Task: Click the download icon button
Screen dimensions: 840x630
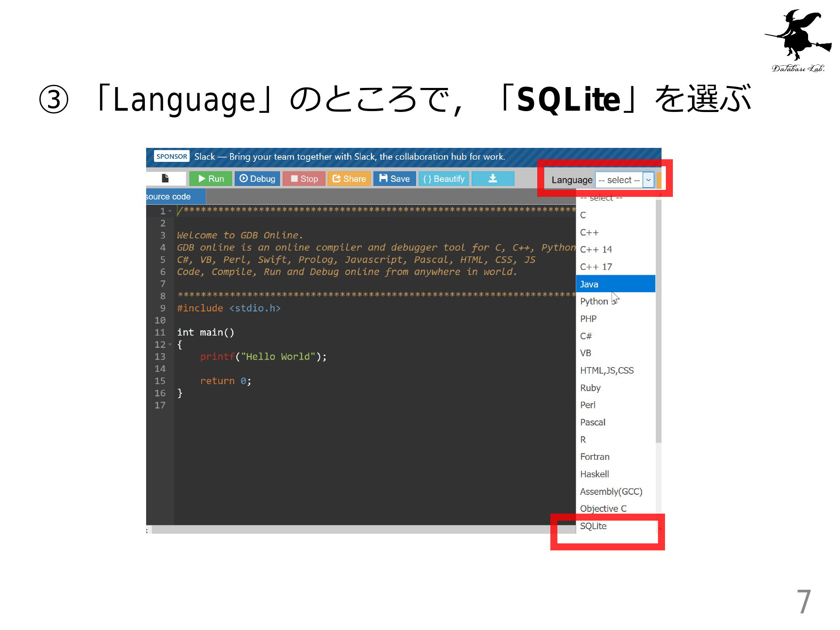Action: (x=493, y=178)
